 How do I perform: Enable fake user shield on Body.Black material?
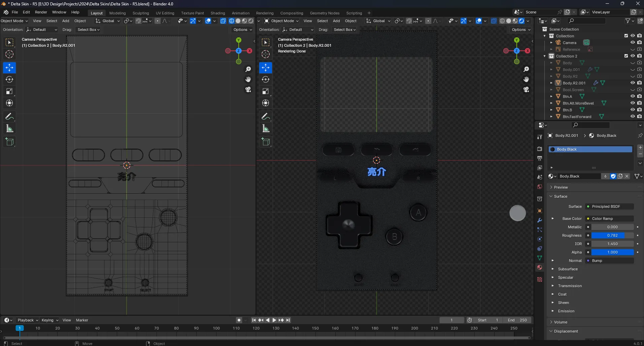tap(613, 176)
